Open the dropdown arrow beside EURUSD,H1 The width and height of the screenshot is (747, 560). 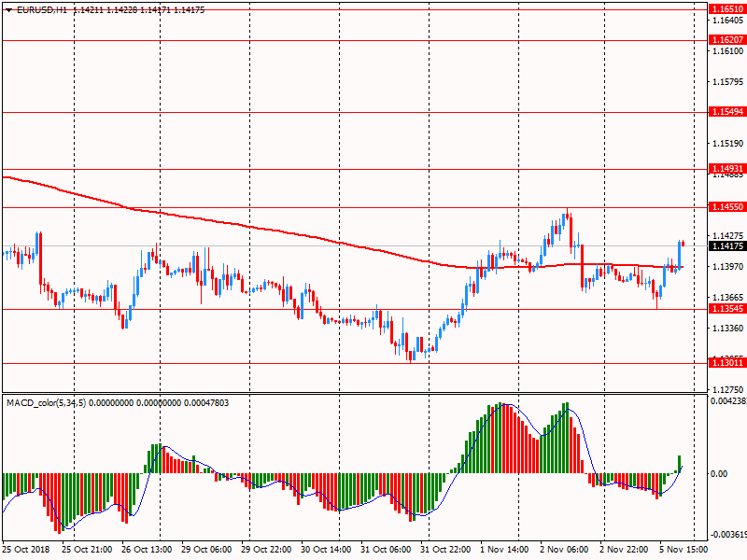pyautogui.click(x=8, y=9)
